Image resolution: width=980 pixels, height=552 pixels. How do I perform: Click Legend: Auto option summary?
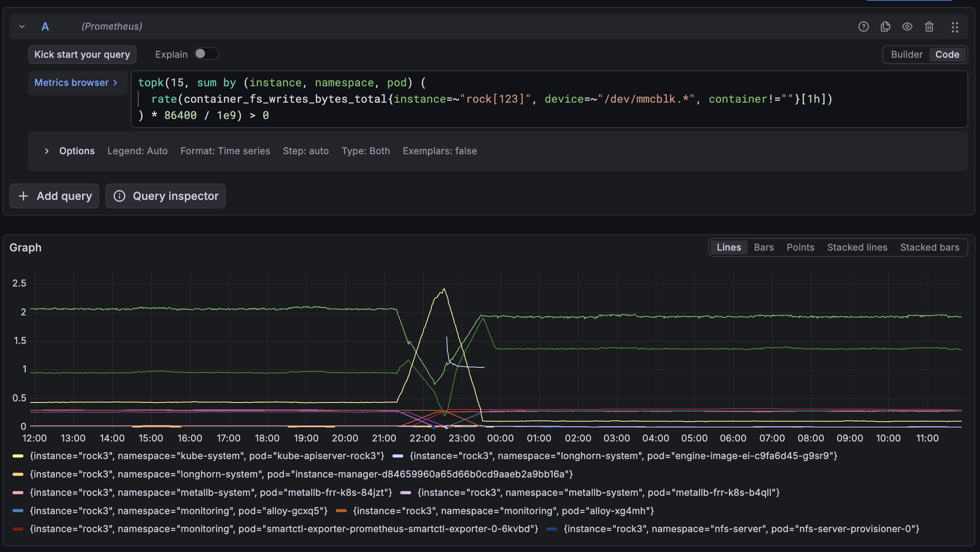137,151
